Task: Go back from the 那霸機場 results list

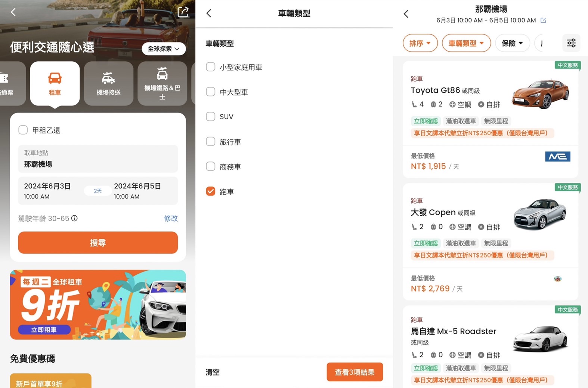Action: 406,14
